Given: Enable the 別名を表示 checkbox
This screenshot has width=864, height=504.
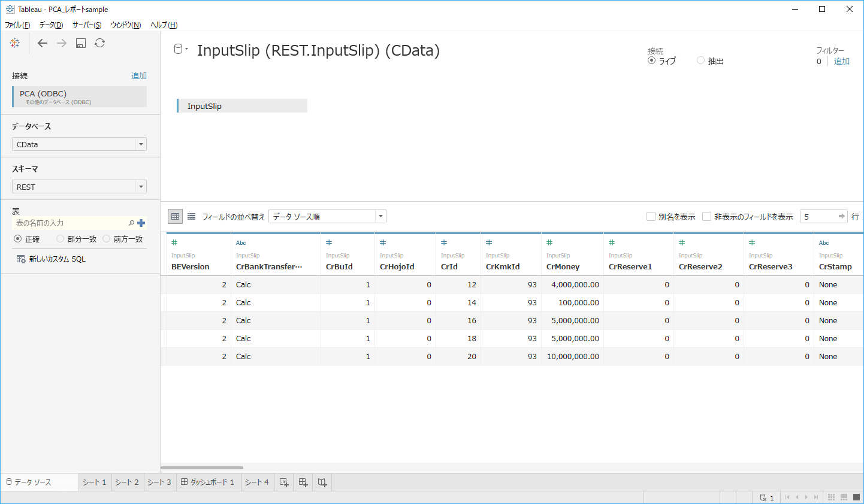Looking at the screenshot, I should [x=651, y=217].
